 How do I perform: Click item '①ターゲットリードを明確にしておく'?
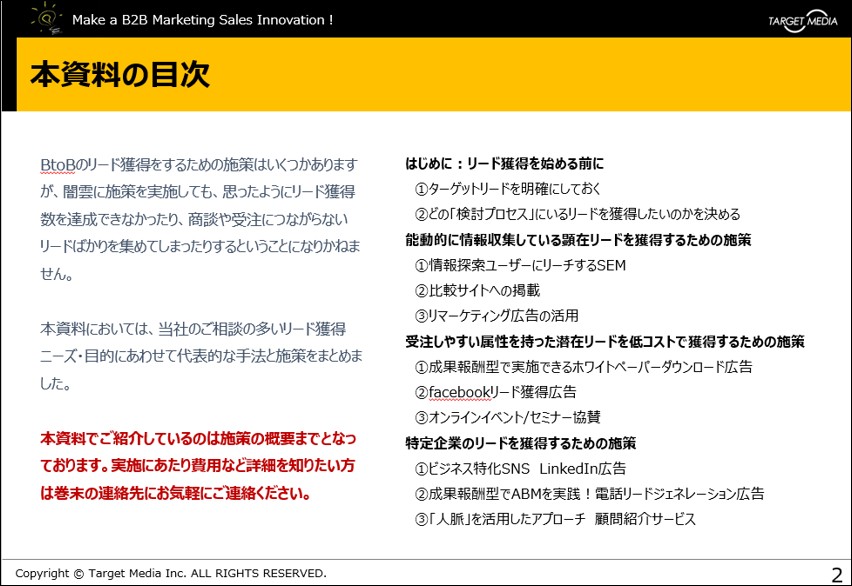pos(508,189)
